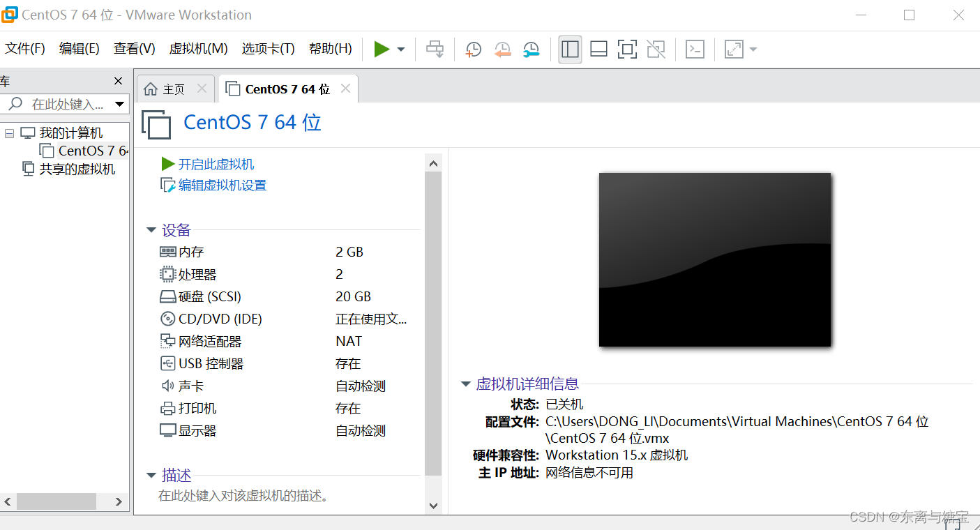Screen dimensions: 980x530
Task: Collapse the 设备 section
Action: click(x=151, y=230)
